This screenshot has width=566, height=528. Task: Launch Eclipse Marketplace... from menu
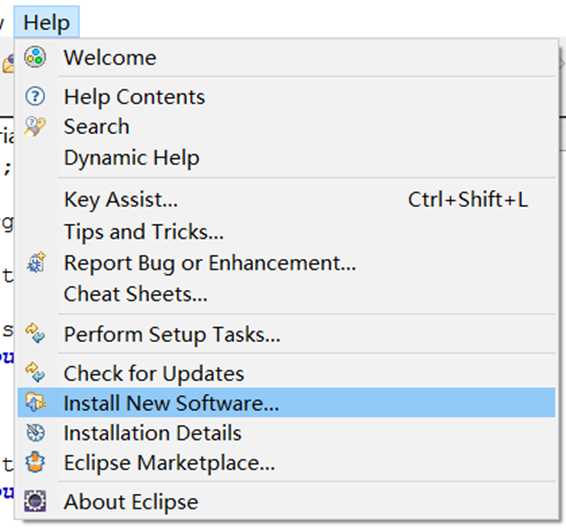(287, 462)
